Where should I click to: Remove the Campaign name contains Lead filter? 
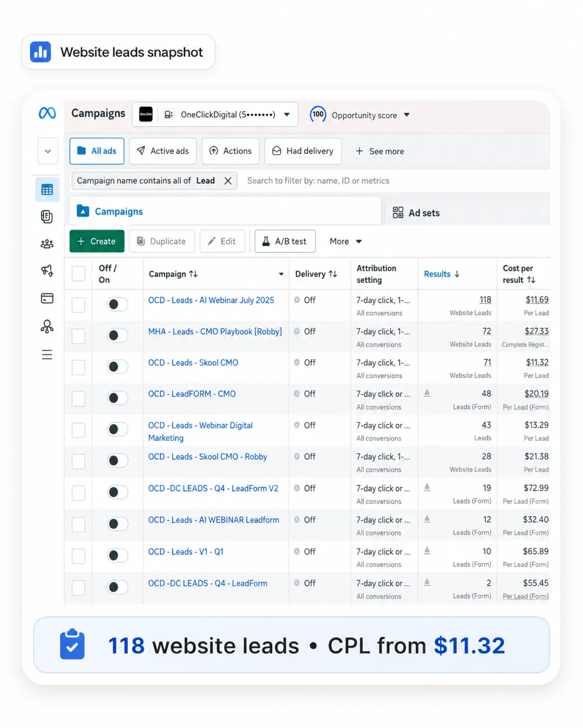pos(228,181)
